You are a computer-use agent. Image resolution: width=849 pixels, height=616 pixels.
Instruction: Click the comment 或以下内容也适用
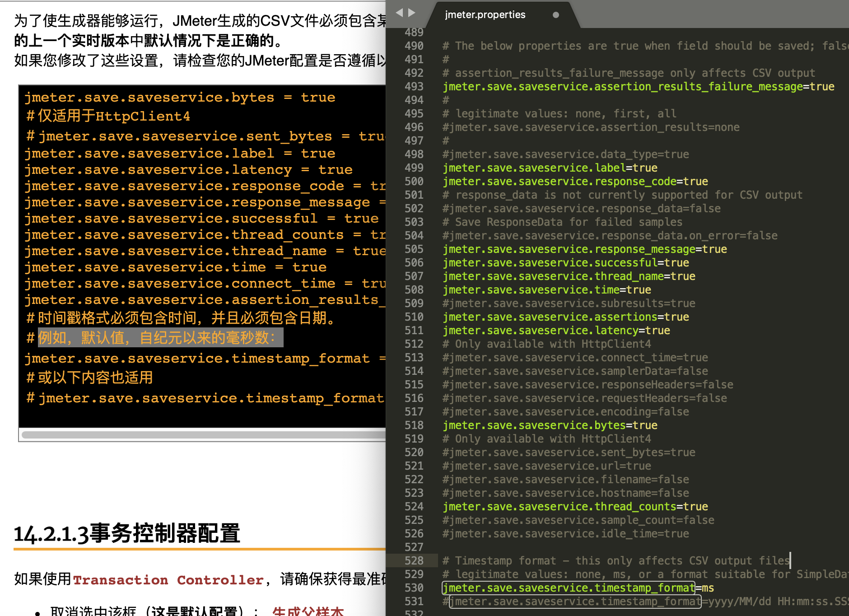pos(89,378)
